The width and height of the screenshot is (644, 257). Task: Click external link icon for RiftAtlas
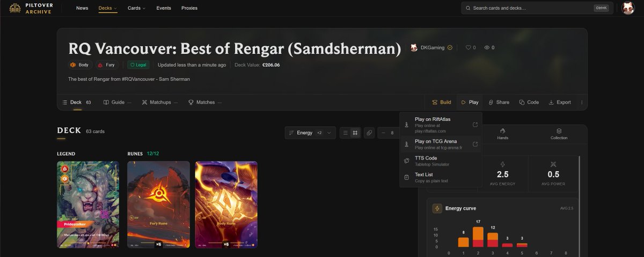pos(475,125)
